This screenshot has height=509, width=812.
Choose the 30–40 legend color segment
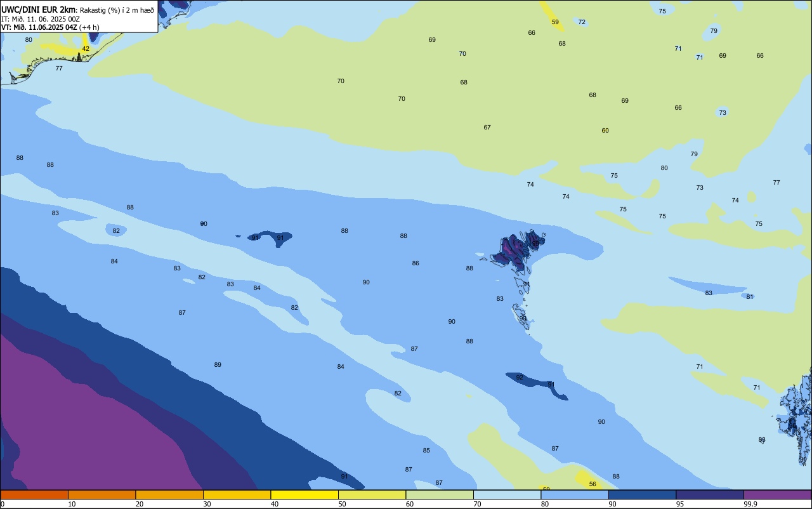237,494
